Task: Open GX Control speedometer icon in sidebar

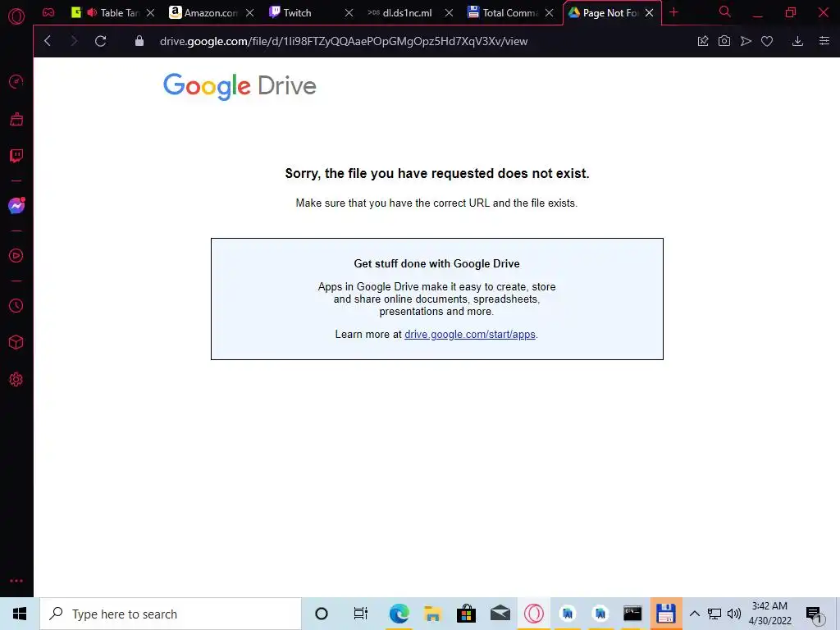Action: pos(16,81)
